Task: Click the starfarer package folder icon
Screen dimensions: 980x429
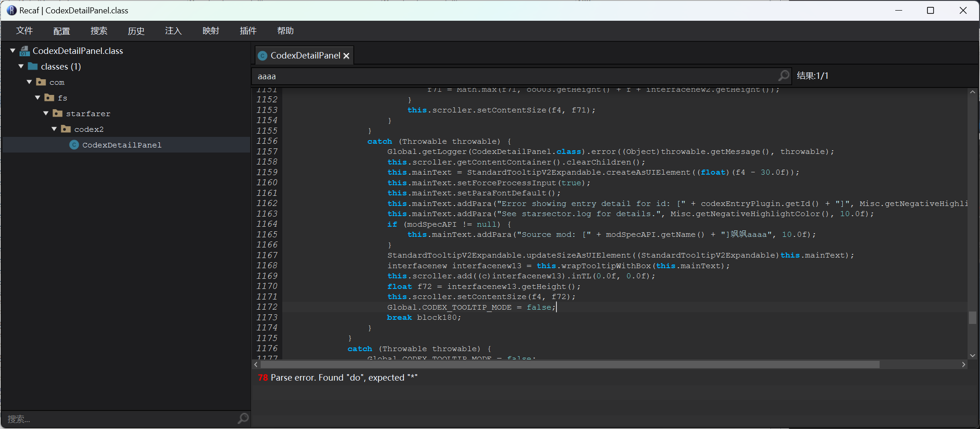Action: pos(58,113)
